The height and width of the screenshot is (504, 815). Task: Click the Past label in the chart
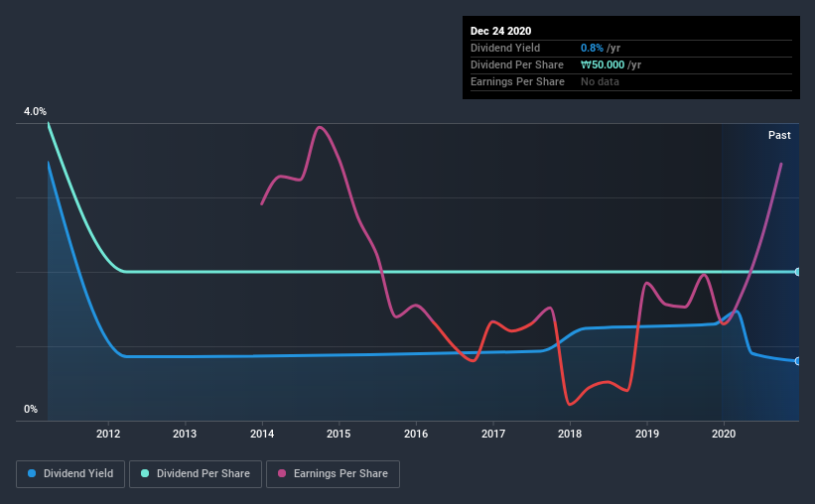(779, 135)
